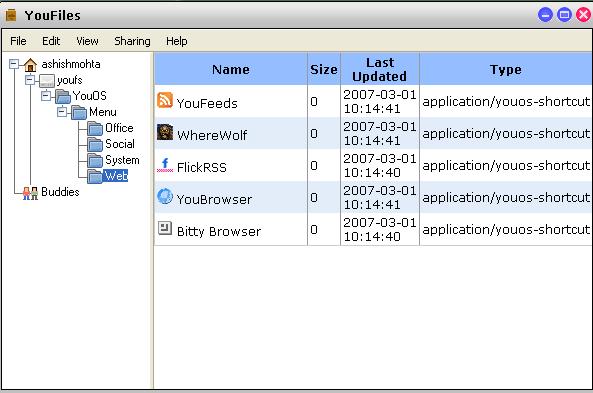Collapse the YouOS tree node
The height and width of the screenshot is (393, 593).
[x=46, y=96]
